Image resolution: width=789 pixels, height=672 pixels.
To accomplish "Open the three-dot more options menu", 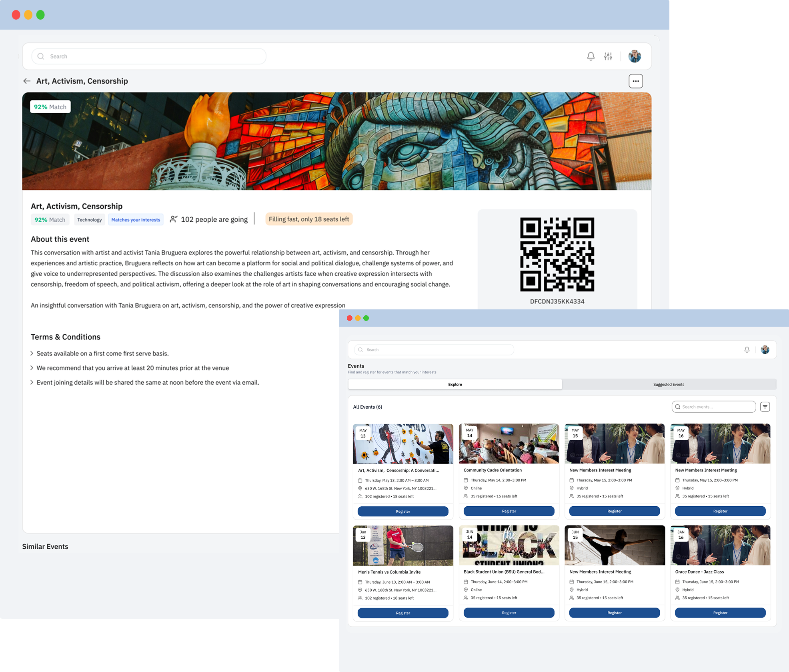I will coord(636,81).
